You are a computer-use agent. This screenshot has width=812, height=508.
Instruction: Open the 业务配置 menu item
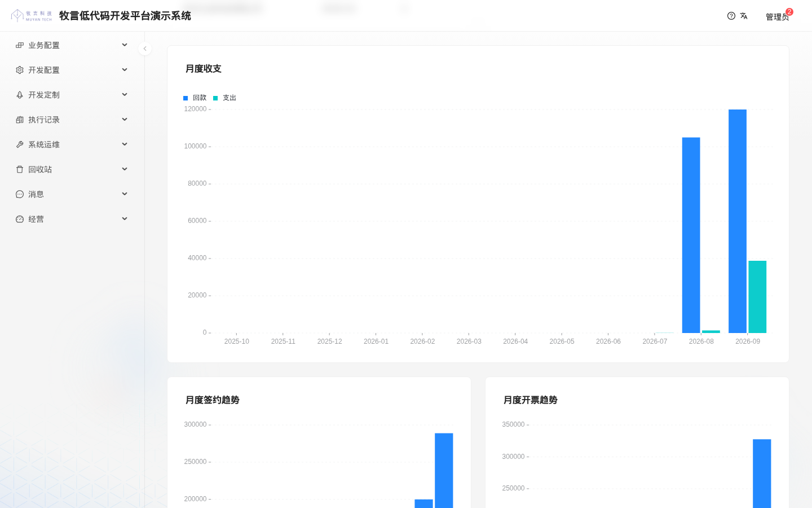tap(72, 45)
